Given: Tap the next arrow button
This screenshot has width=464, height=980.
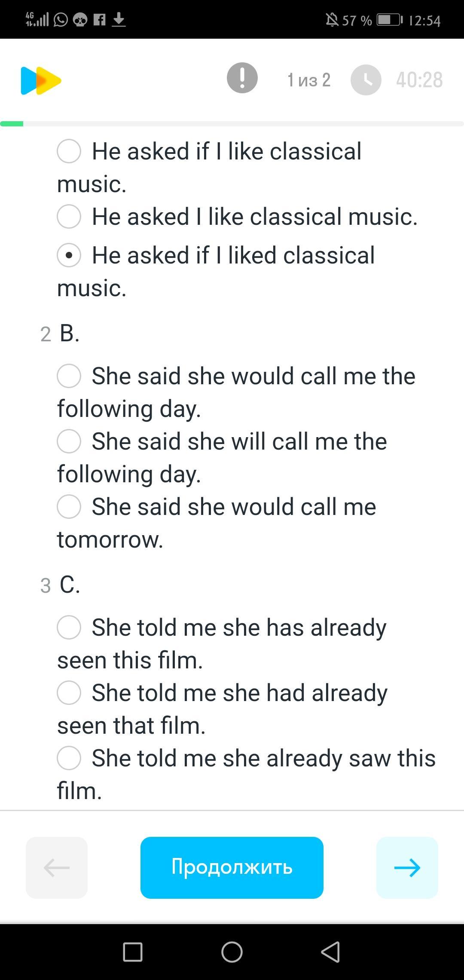Looking at the screenshot, I should (407, 867).
